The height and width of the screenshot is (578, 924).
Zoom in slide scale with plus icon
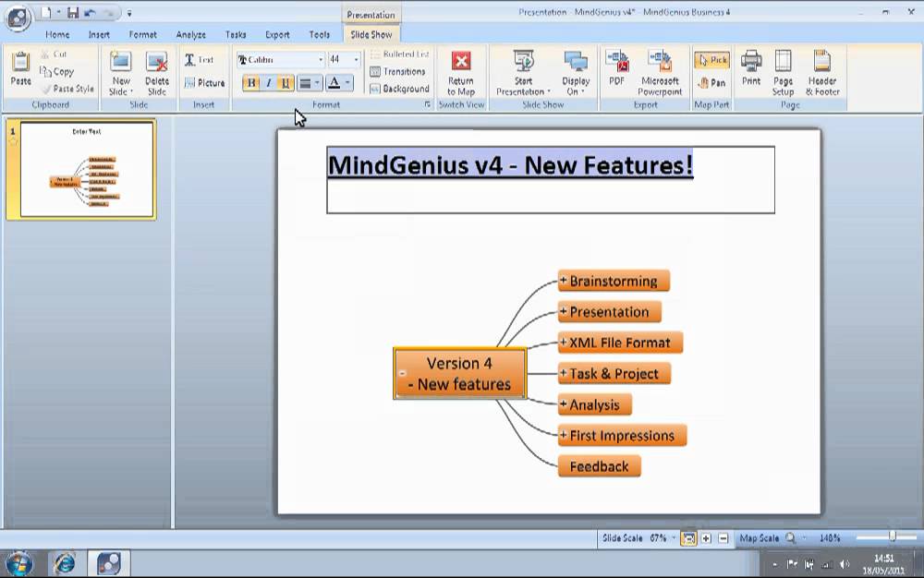point(706,538)
